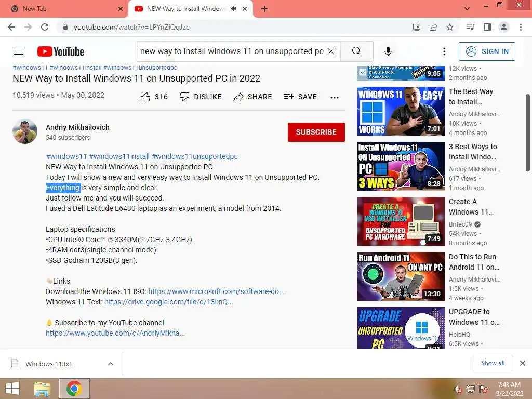The height and width of the screenshot is (399, 532).
Task: Click the muted volume tray icon
Action: (x=458, y=389)
